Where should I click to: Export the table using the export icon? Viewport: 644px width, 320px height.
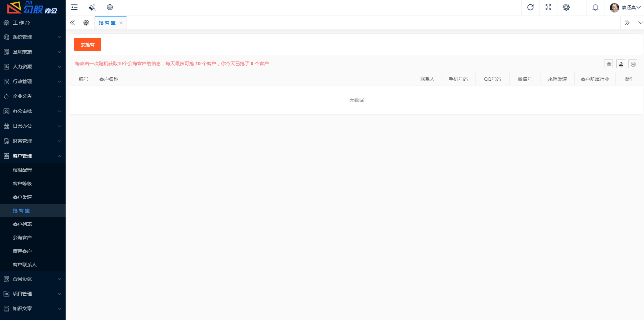621,64
